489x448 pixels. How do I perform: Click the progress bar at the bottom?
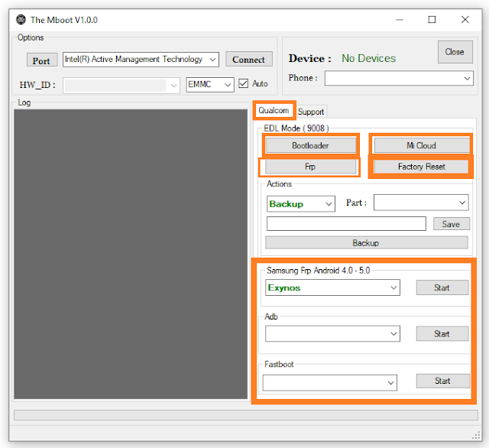point(246,415)
